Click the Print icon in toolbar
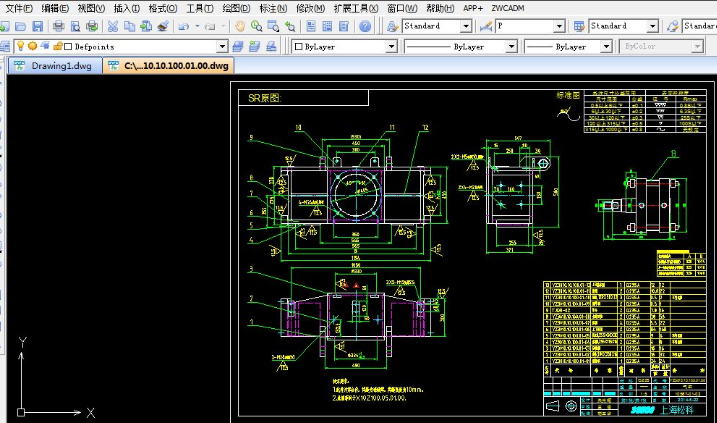The width and height of the screenshot is (717, 423). (x=59, y=26)
